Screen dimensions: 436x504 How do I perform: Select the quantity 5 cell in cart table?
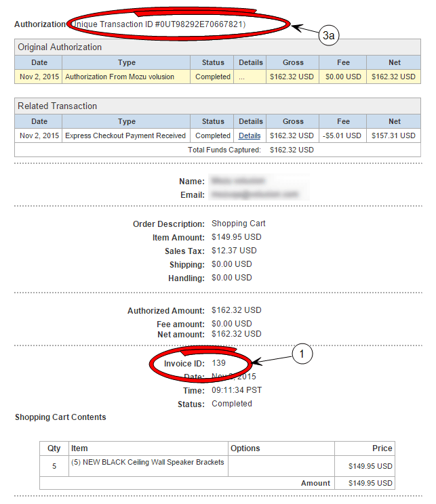(54, 466)
